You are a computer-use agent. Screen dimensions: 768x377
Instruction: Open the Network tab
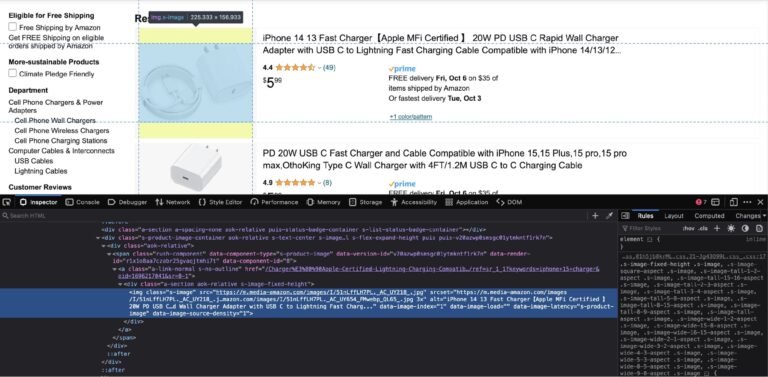(x=172, y=202)
